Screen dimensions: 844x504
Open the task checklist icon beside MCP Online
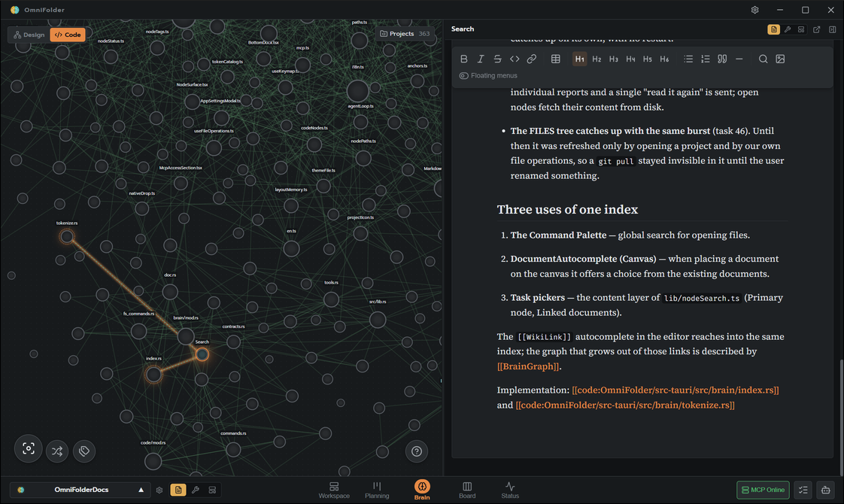pyautogui.click(x=803, y=490)
